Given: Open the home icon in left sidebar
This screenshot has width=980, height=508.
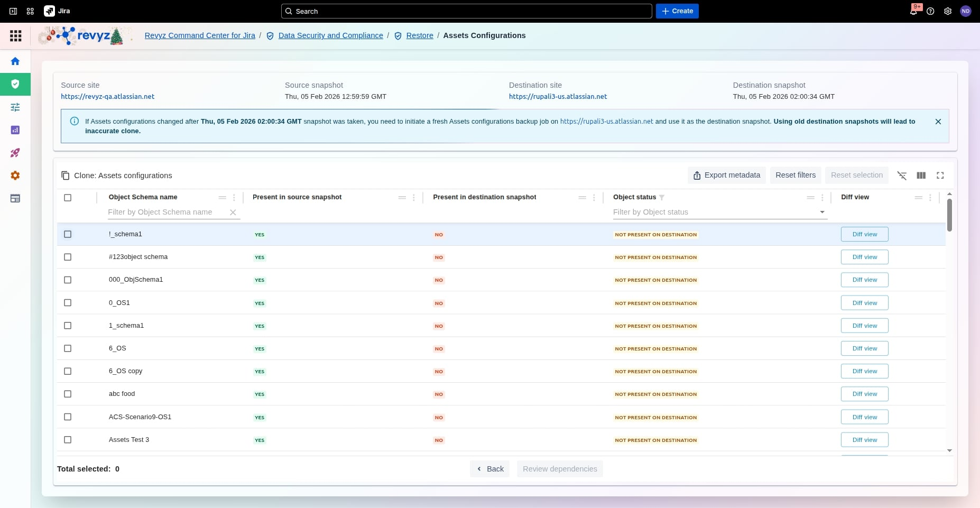Looking at the screenshot, I should pos(15,61).
